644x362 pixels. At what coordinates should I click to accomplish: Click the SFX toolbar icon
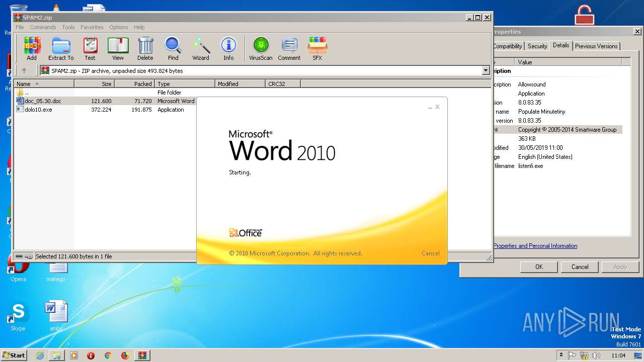(x=317, y=49)
